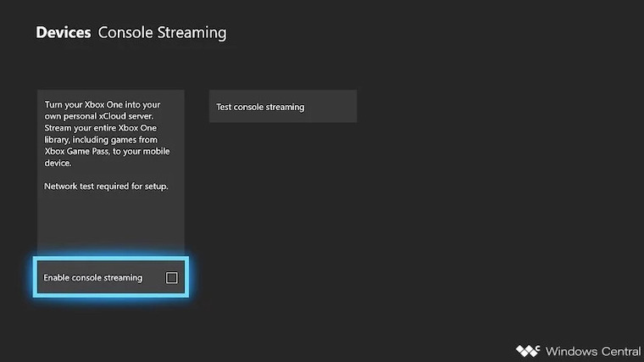Click the Console Streaming page title
This screenshot has width=644, height=362.
click(x=162, y=33)
